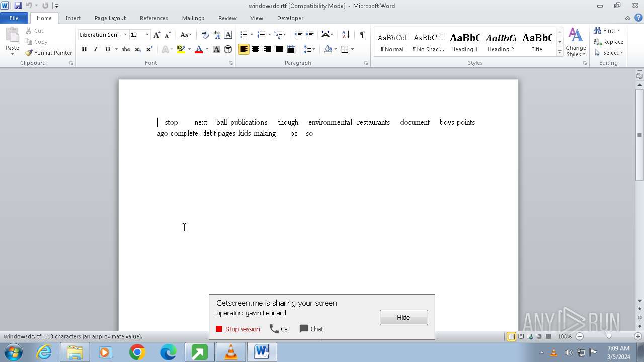The image size is (644, 362).
Task: Open Change Styles menu
Action: coord(576,42)
